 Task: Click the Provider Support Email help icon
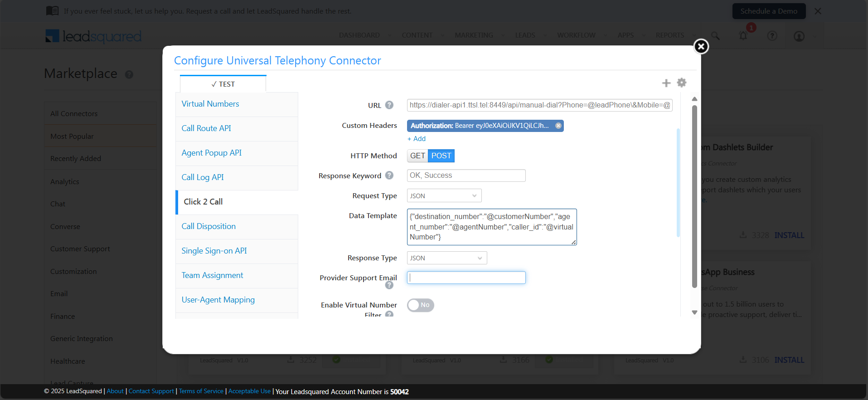click(389, 285)
